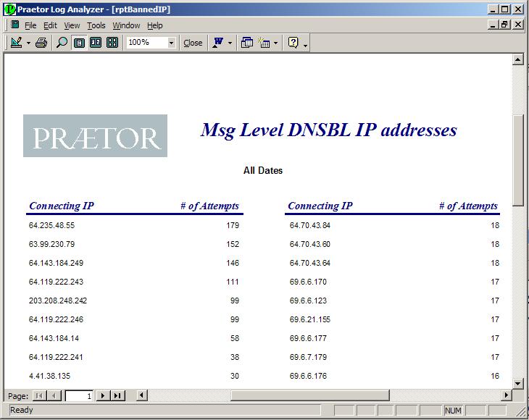
Task: Click horizontal scrollbar left arrow
Action: [x=142, y=395]
